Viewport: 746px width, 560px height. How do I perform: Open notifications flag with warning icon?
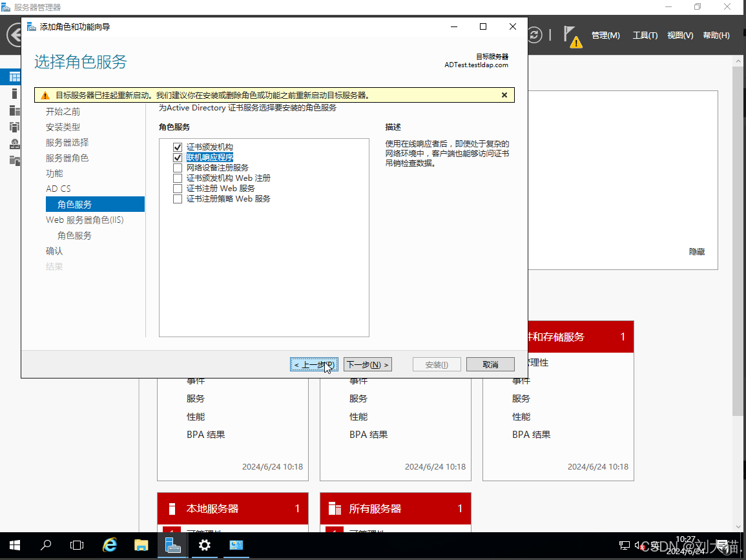[572, 37]
